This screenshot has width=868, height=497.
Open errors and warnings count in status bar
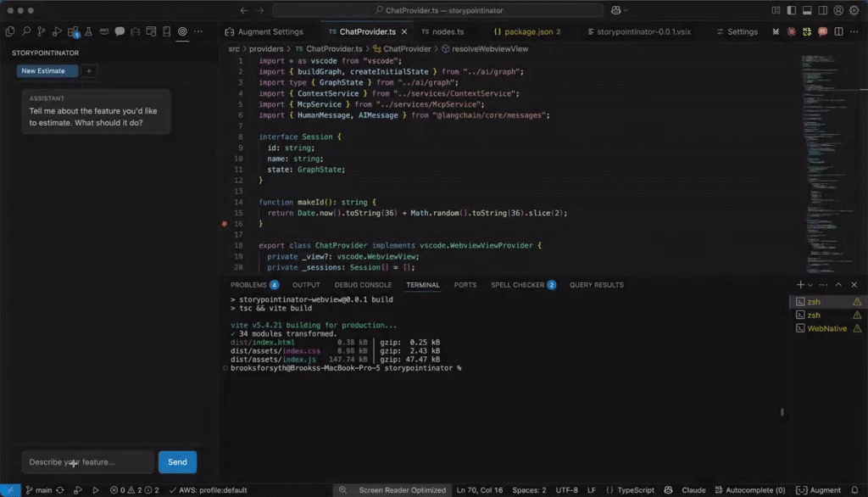click(135, 490)
